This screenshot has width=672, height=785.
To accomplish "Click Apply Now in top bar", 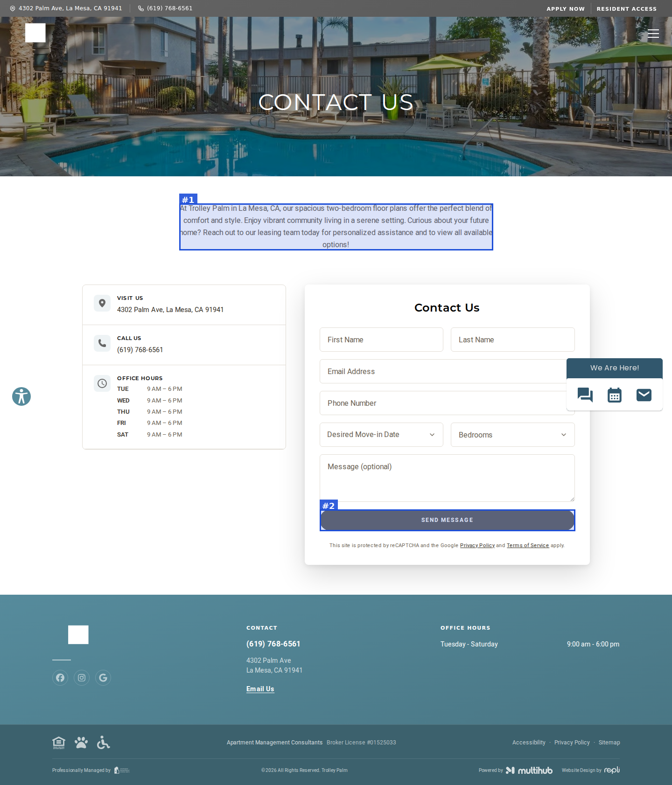I will point(566,9).
